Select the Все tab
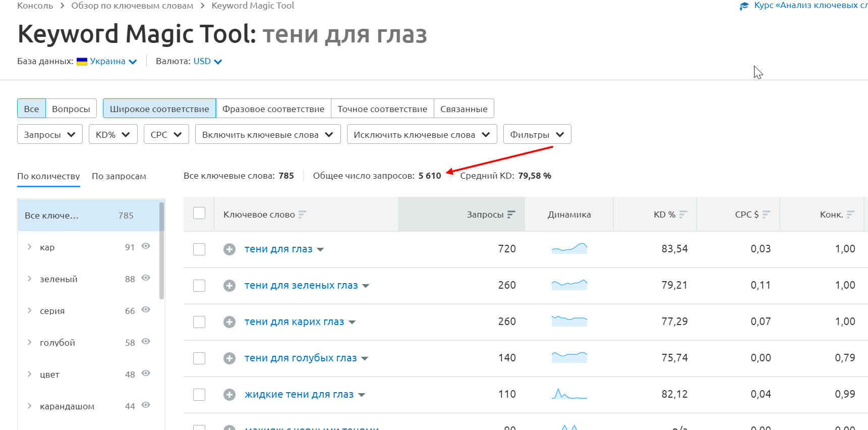 coord(31,109)
